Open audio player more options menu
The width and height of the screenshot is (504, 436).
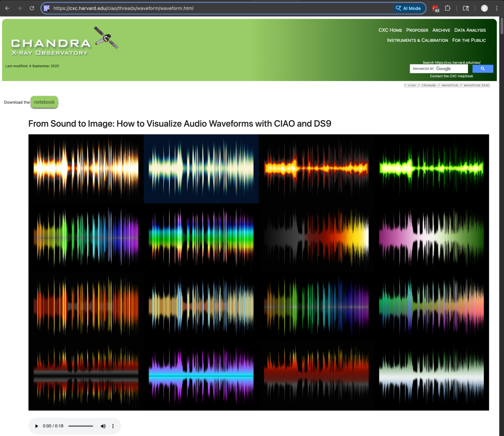113,426
